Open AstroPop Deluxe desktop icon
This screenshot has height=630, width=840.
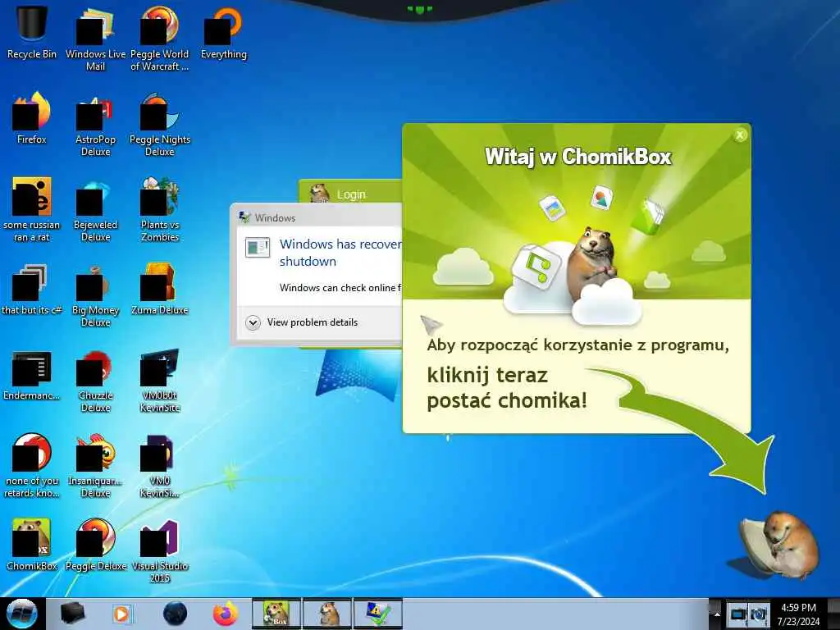(95, 125)
